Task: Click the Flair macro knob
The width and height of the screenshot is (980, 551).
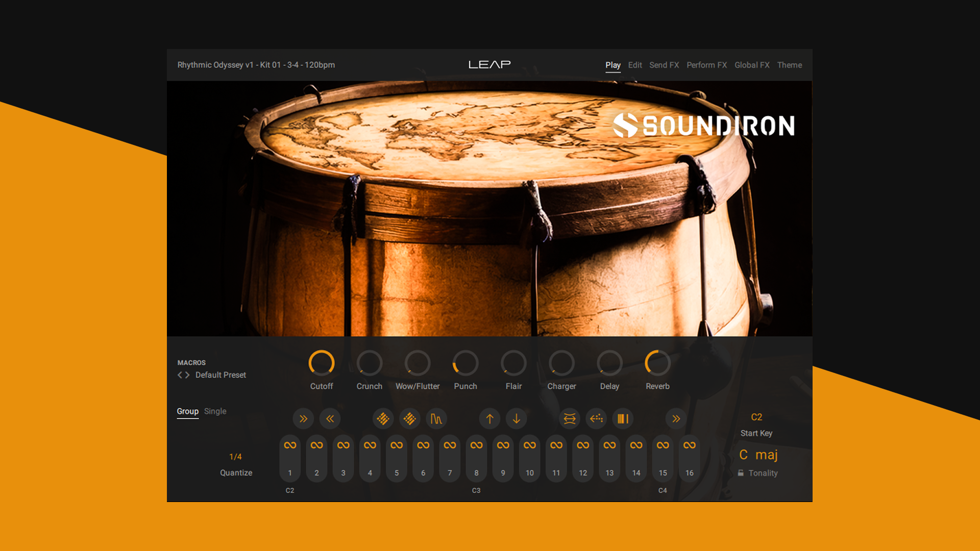Action: click(x=513, y=363)
